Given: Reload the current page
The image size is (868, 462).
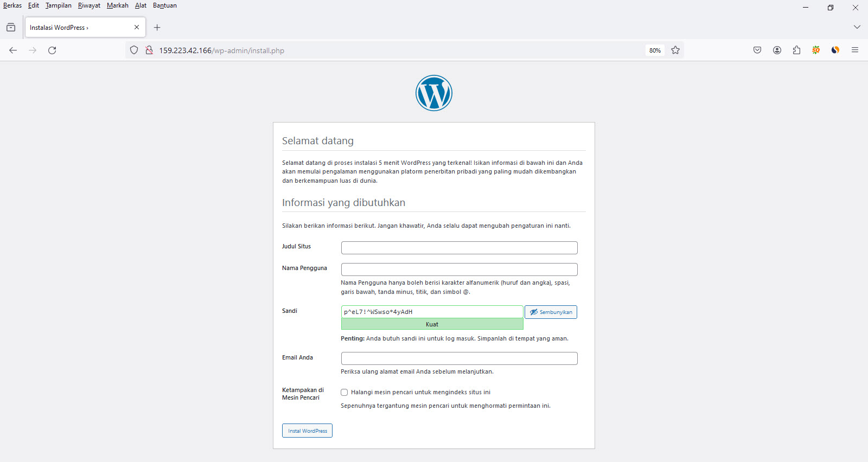Looking at the screenshot, I should click(x=52, y=50).
